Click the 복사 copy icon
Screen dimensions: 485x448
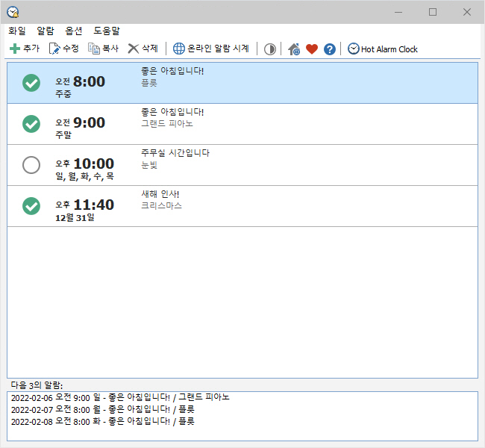94,49
